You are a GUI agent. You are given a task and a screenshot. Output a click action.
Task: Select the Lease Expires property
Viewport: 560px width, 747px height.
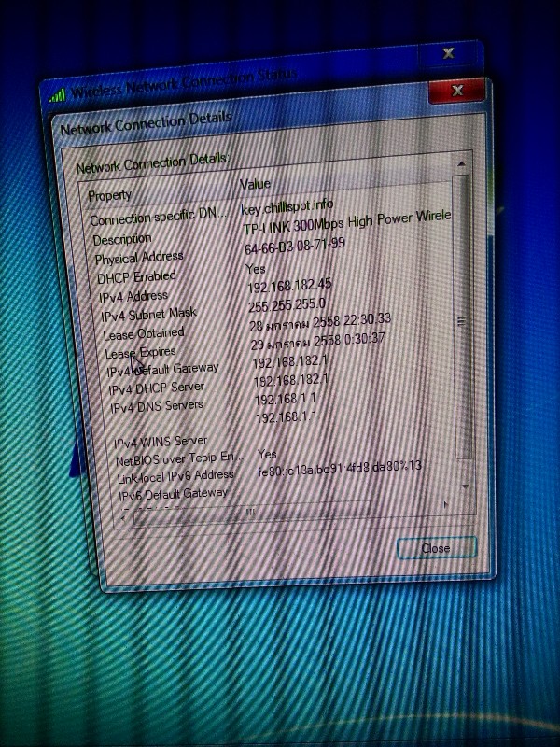(141, 353)
